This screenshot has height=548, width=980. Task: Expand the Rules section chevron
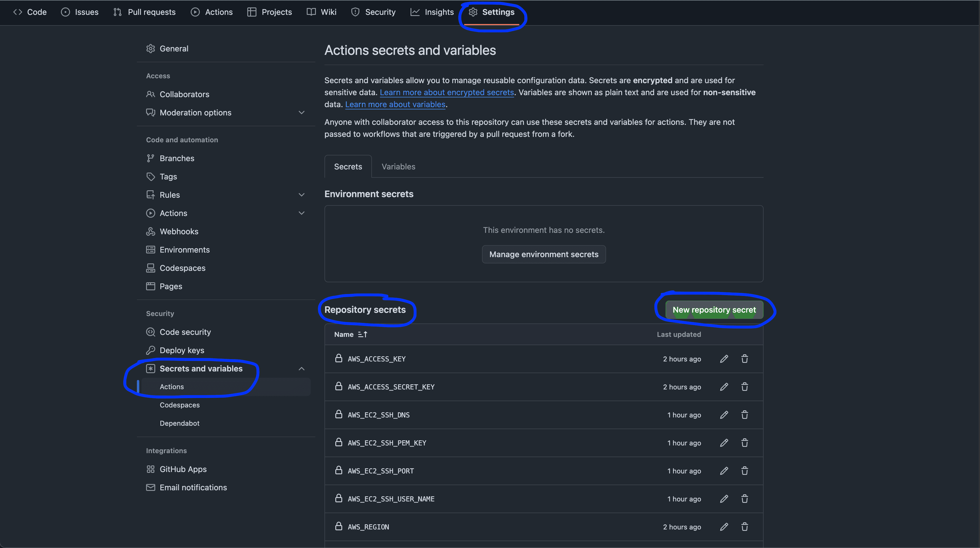[x=302, y=195]
